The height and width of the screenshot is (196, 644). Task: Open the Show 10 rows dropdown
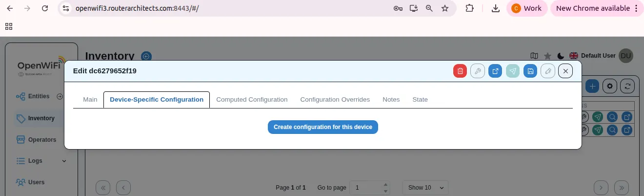click(425, 188)
